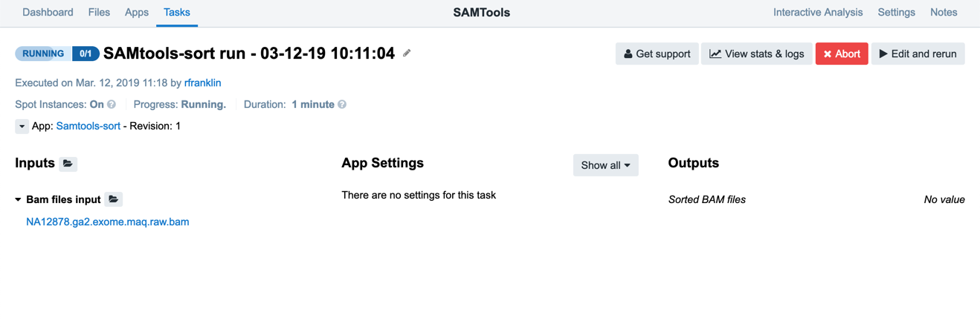This screenshot has width=980, height=328.
Task: Click the 0/1 progress counter badge
Action: (86, 54)
